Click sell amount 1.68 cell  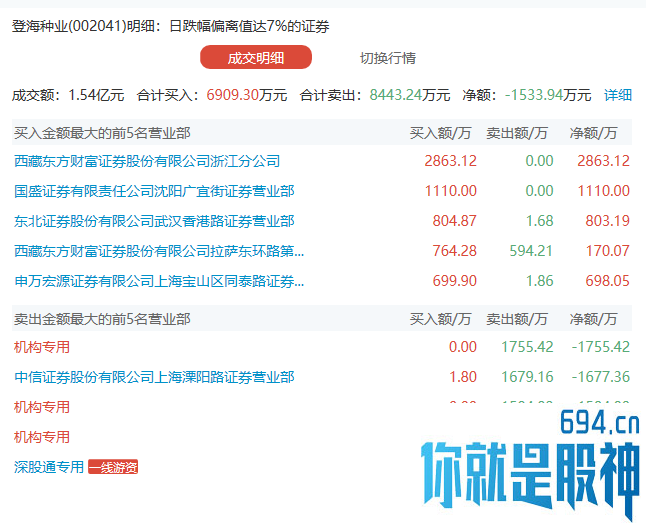click(x=540, y=221)
